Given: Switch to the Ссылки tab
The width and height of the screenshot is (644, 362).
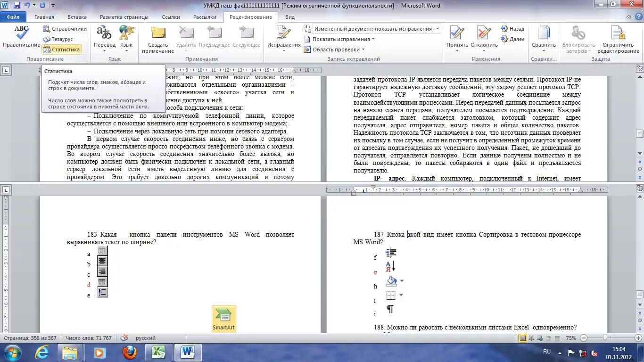Looking at the screenshot, I should click(171, 17).
